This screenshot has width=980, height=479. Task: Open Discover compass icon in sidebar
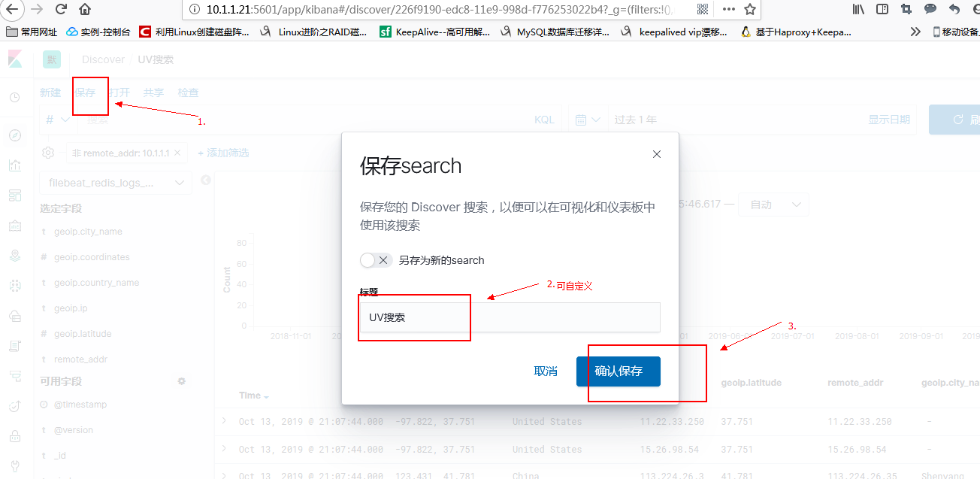tap(15, 135)
